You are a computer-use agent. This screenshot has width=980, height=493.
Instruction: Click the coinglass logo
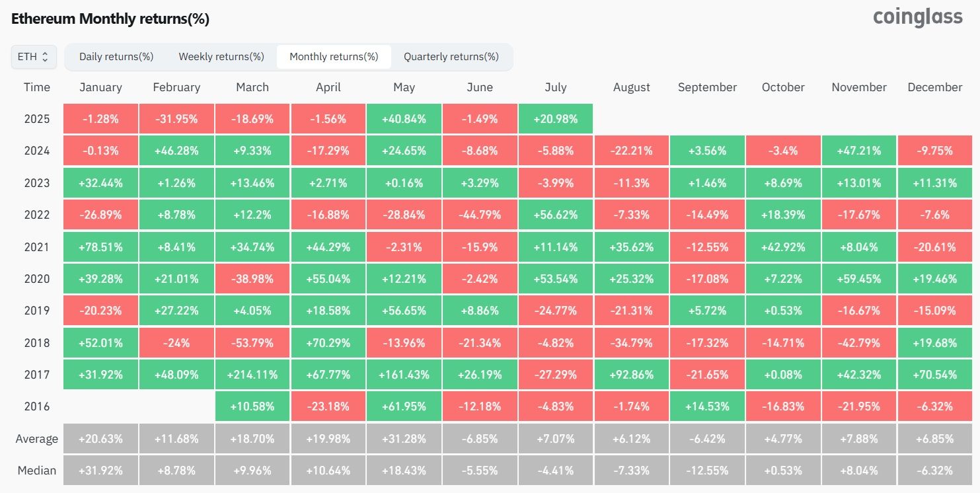(x=918, y=17)
